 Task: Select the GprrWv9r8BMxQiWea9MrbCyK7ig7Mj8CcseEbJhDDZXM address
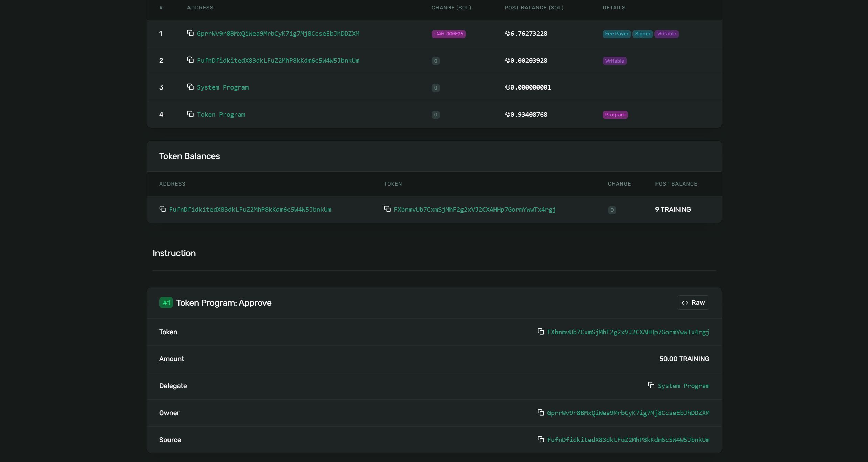click(277, 33)
